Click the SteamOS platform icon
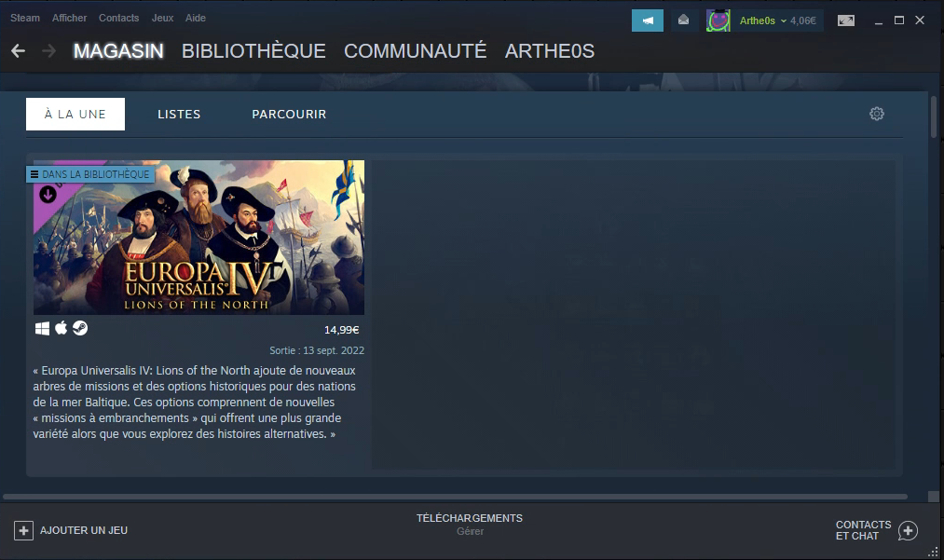Image resolution: width=944 pixels, height=560 pixels. tap(80, 328)
